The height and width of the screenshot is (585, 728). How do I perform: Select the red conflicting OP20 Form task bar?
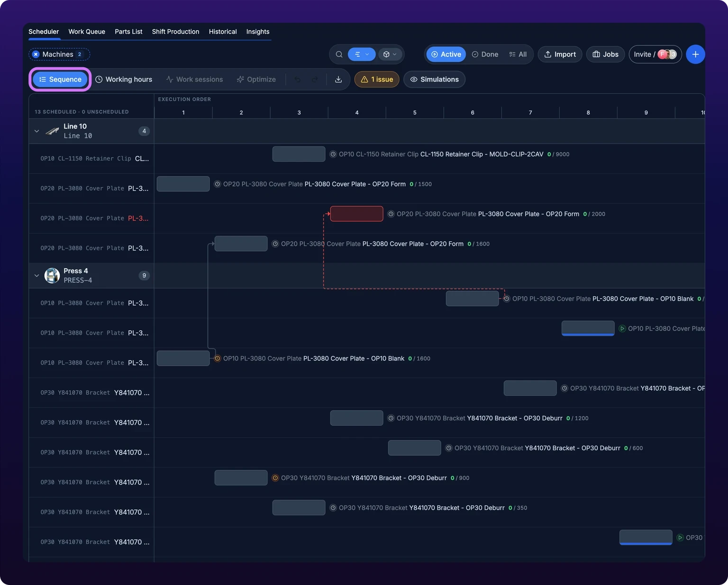pyautogui.click(x=356, y=214)
